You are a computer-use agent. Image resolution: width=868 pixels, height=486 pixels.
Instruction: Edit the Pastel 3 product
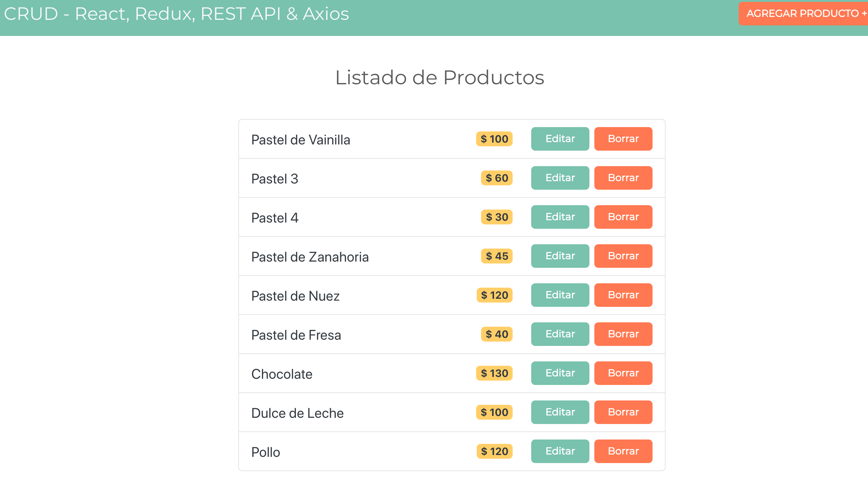[560, 178]
